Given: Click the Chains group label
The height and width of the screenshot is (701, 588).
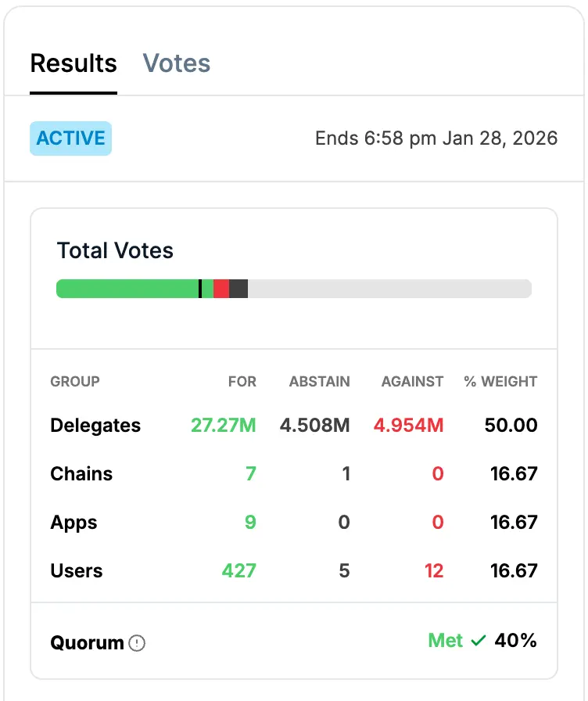Looking at the screenshot, I should [81, 474].
